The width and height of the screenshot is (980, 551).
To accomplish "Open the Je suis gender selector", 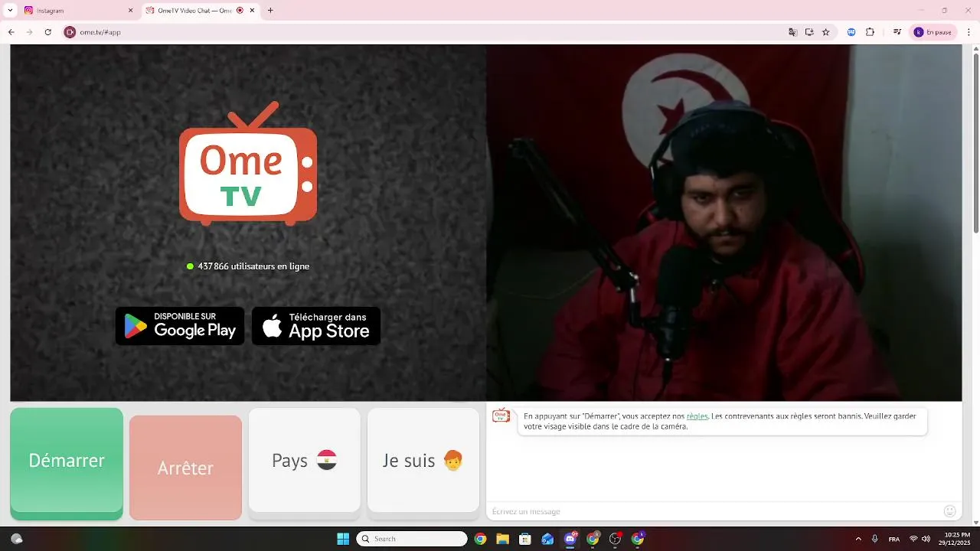I will pyautogui.click(x=423, y=460).
